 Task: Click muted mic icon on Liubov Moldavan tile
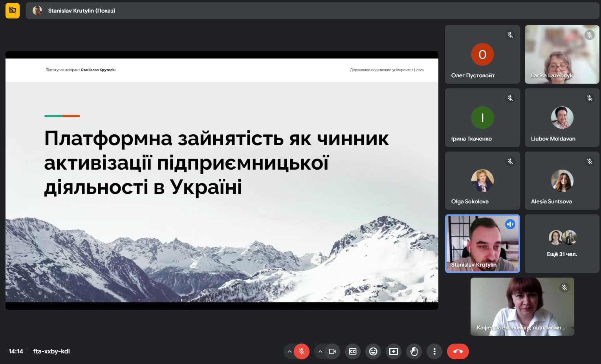coord(589,98)
